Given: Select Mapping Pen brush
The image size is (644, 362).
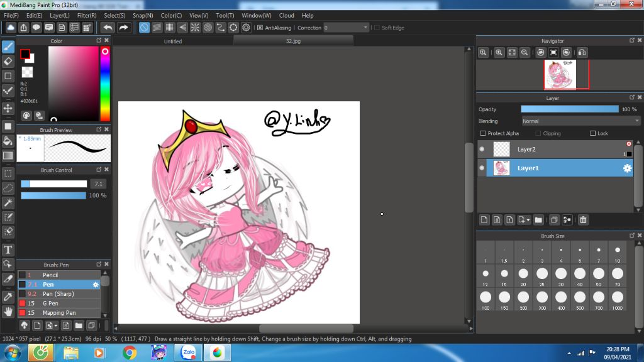Looking at the screenshot, I should (x=58, y=313).
